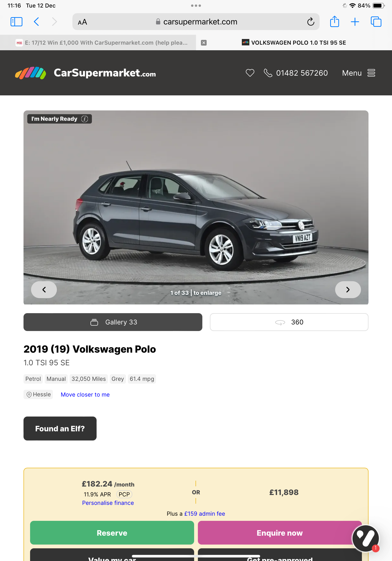The width and height of the screenshot is (392, 561).
Task: Open the chat widget bubble
Action: tap(365, 538)
